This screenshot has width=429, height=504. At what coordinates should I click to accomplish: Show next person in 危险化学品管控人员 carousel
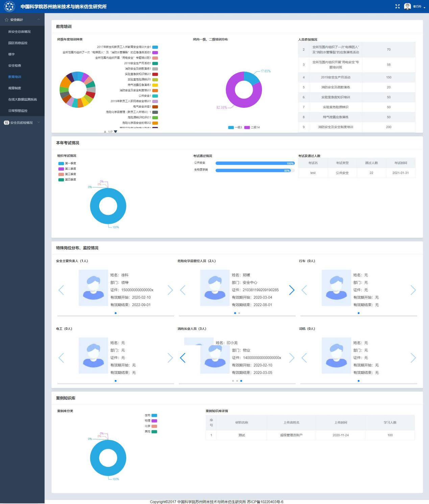point(292,290)
